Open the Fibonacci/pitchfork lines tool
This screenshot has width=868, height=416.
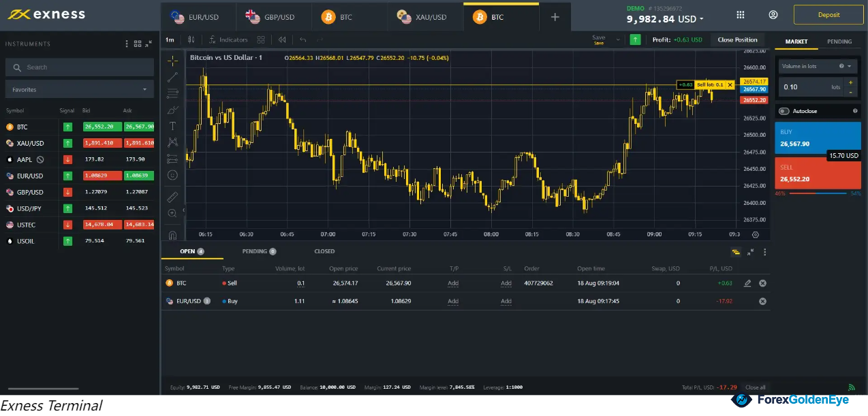(172, 93)
